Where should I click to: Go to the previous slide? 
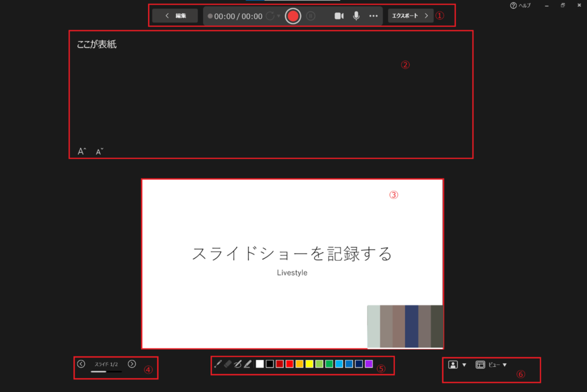tap(81, 364)
